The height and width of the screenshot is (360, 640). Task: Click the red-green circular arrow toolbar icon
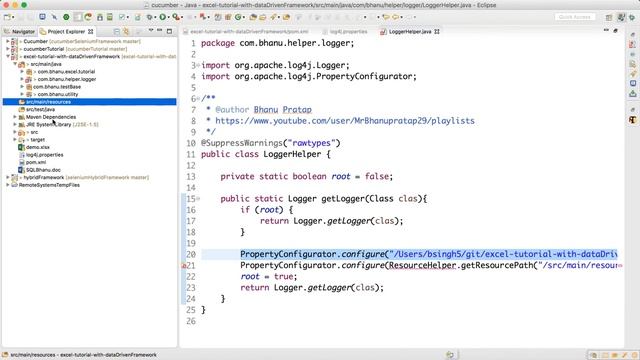point(88,17)
